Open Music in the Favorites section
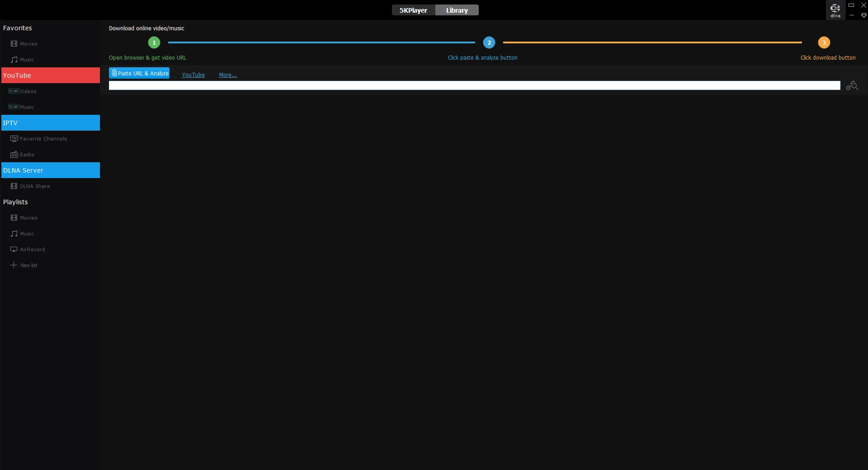Viewport: 868px width, 470px height. coord(27,59)
